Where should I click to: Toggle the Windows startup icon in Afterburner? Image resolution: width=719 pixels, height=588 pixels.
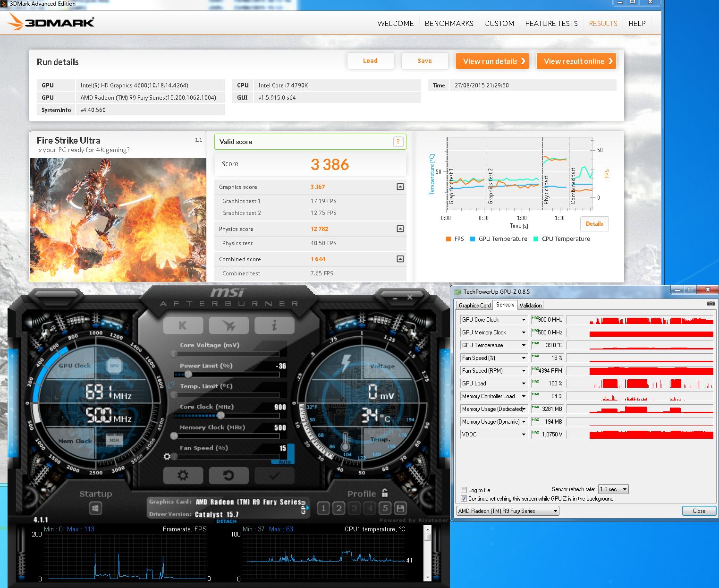[x=95, y=508]
